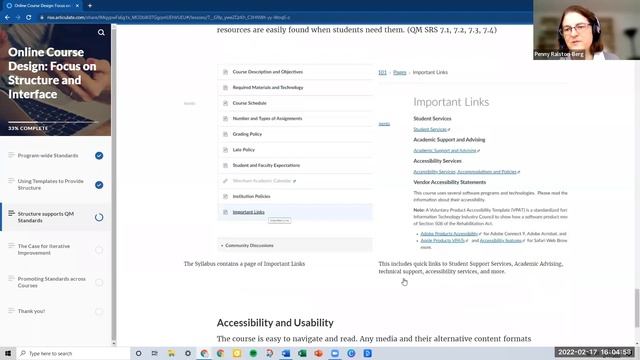The height and width of the screenshot is (360, 640).
Task: Open the Student Services link
Action: coord(430,129)
